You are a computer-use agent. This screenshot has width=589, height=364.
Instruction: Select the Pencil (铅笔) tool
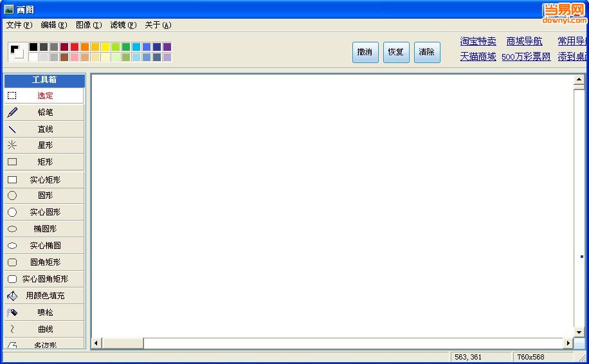pyautogui.click(x=44, y=113)
